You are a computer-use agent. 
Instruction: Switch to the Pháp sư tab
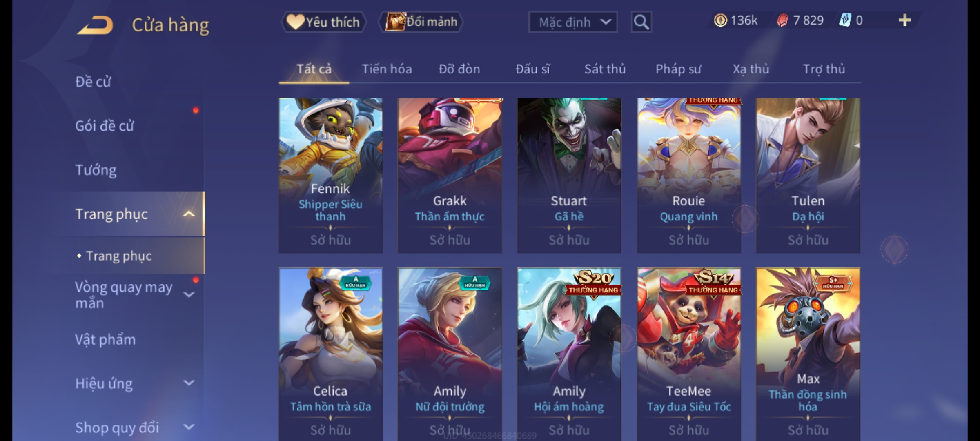click(x=678, y=69)
